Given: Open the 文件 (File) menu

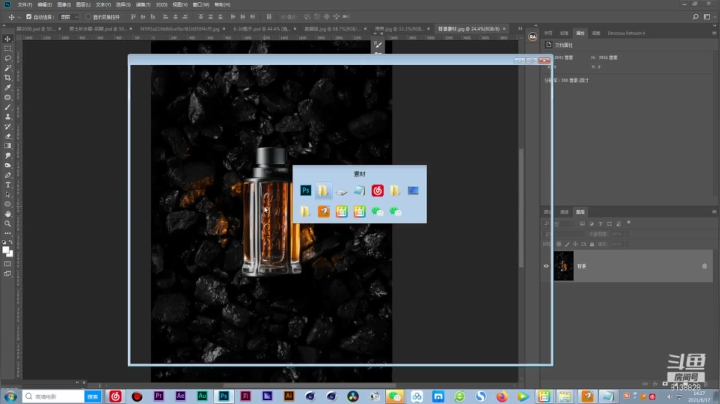Looking at the screenshot, I should click(25, 5).
